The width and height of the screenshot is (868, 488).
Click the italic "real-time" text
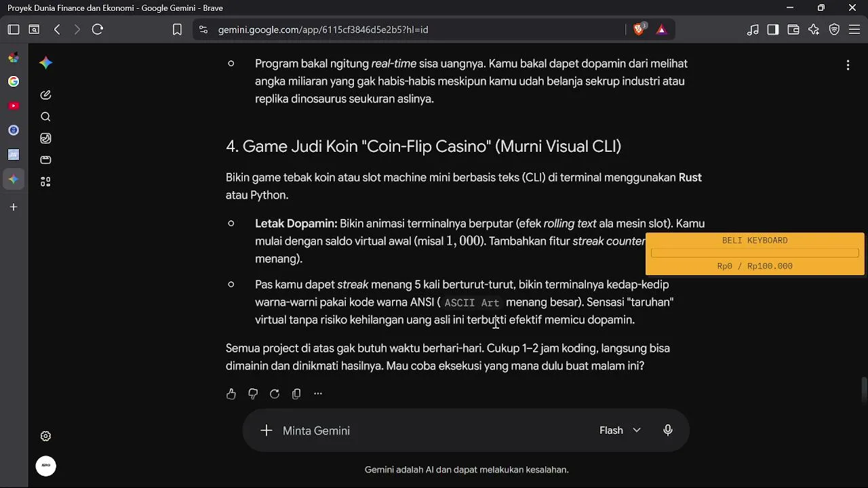pyautogui.click(x=394, y=64)
